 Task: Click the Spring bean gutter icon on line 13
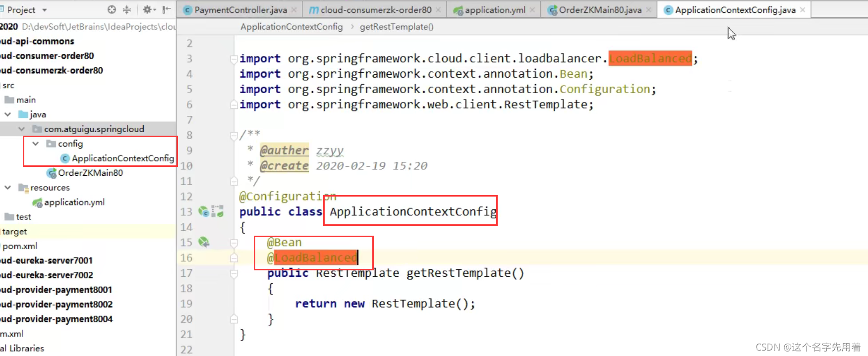pos(204,212)
